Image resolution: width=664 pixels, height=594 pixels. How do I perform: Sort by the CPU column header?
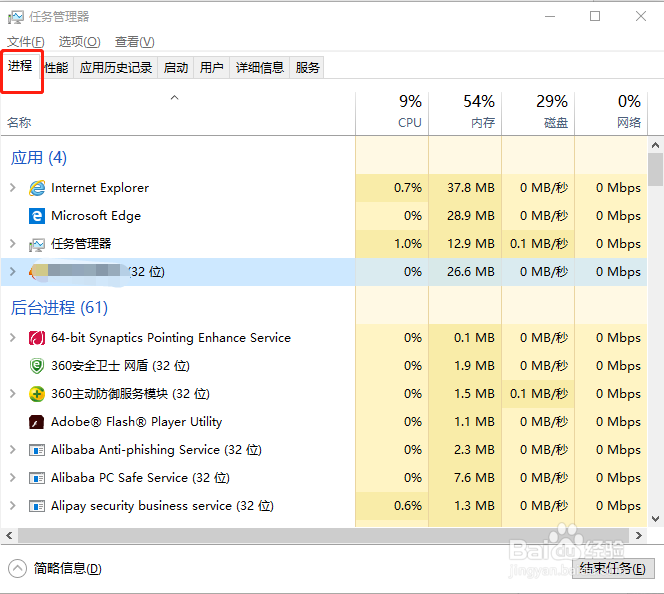tap(392, 113)
